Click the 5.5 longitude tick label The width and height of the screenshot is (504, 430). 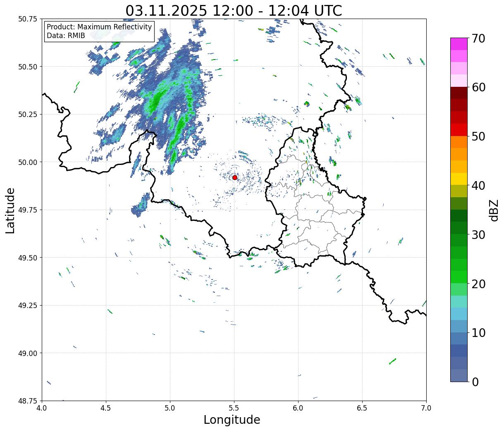point(234,408)
